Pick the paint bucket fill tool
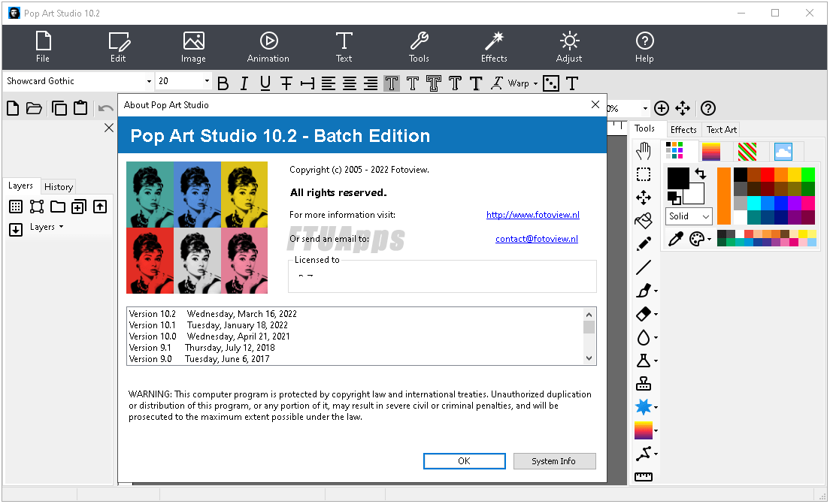 coord(643,221)
